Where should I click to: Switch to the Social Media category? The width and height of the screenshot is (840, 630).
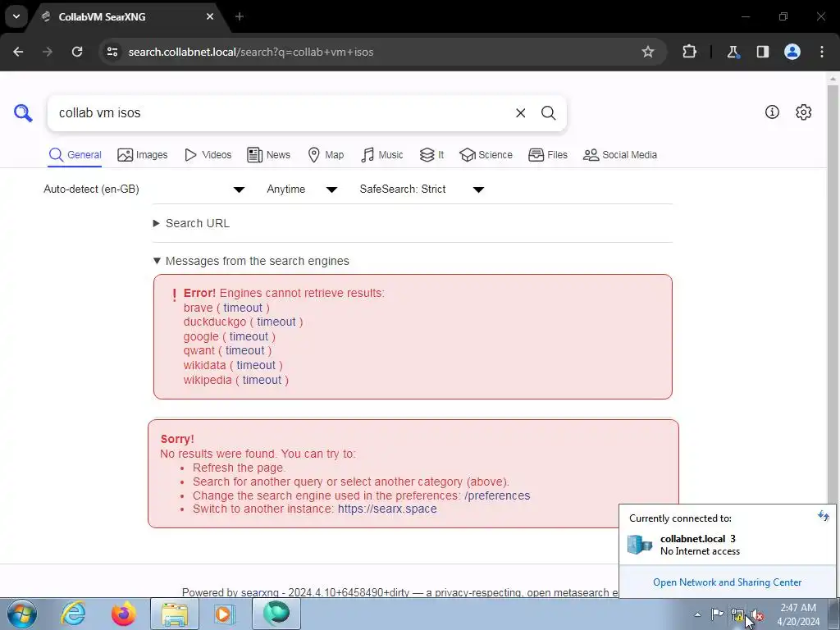pos(620,155)
